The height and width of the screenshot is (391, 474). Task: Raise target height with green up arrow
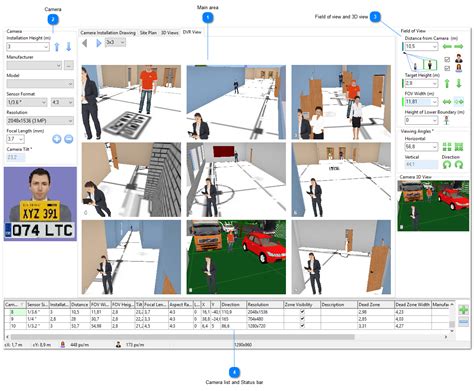447,83
